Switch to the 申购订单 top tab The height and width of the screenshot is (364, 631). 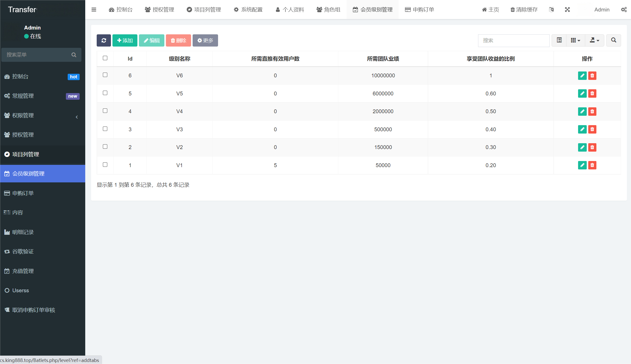coord(420,10)
